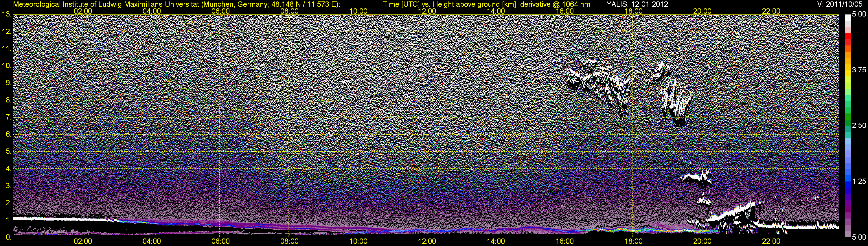Click the 12:00 label on the bottom time axis
Image resolution: width=868 pixels, height=246 pixels.
tap(427, 242)
